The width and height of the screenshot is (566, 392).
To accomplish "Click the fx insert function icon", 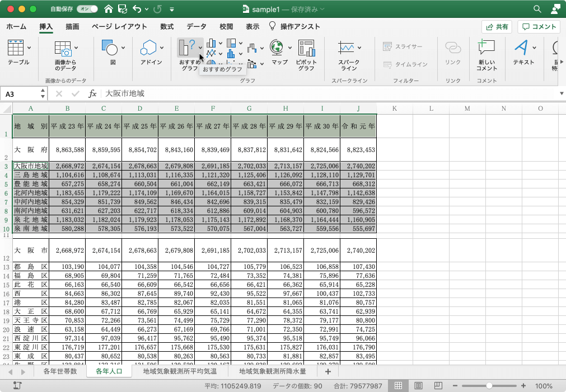I will 92,94.
